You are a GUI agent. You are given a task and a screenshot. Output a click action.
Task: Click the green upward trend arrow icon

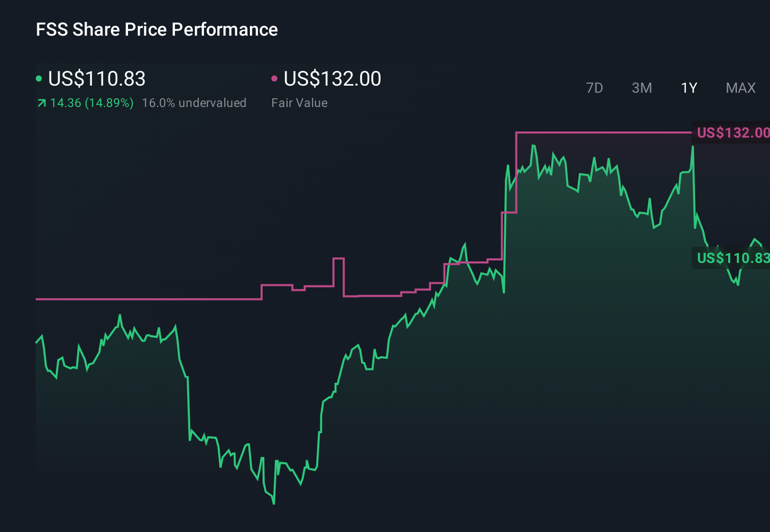click(41, 102)
